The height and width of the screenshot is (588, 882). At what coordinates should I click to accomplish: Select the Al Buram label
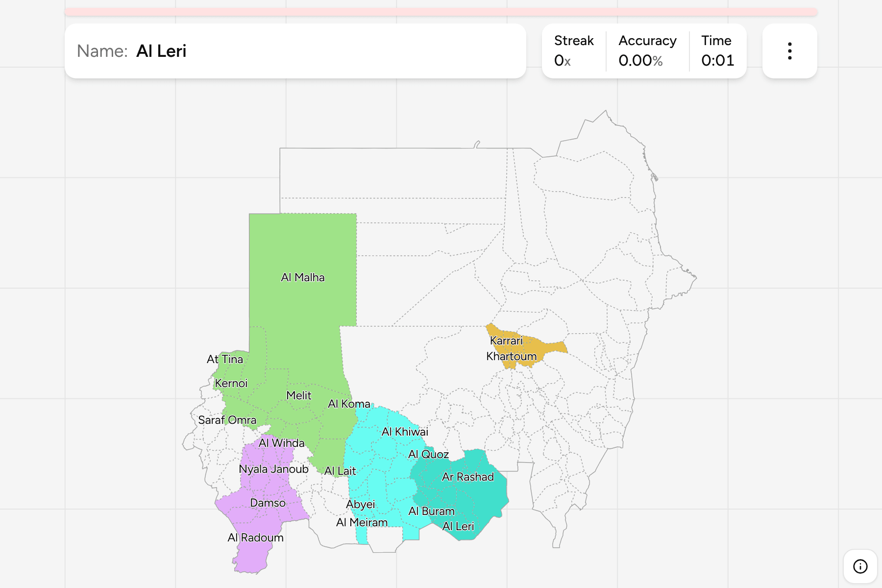[432, 511]
